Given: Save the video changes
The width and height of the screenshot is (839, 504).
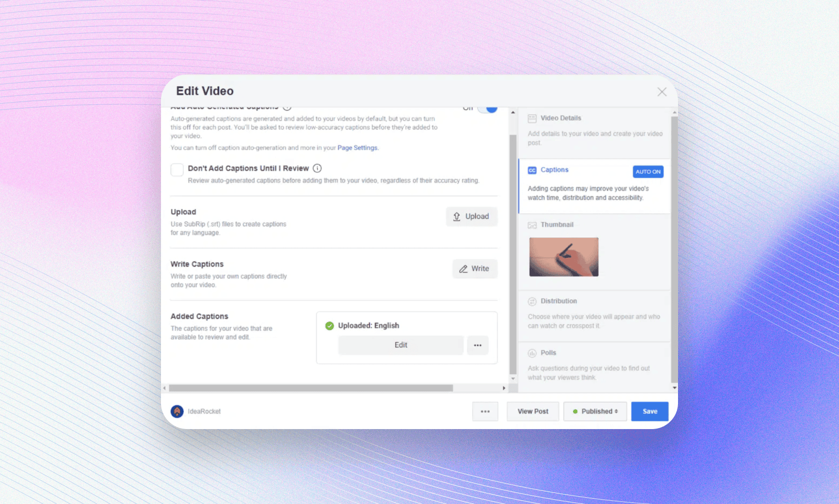Looking at the screenshot, I should pyautogui.click(x=650, y=411).
